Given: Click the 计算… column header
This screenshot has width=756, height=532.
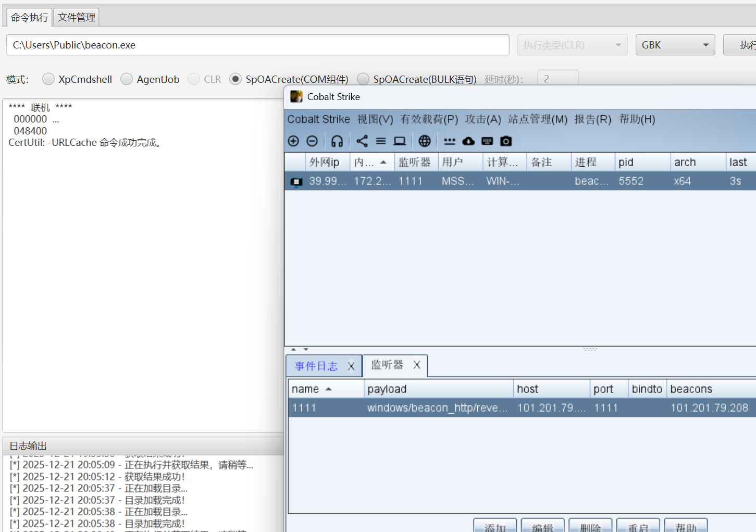Looking at the screenshot, I should click(505, 162).
